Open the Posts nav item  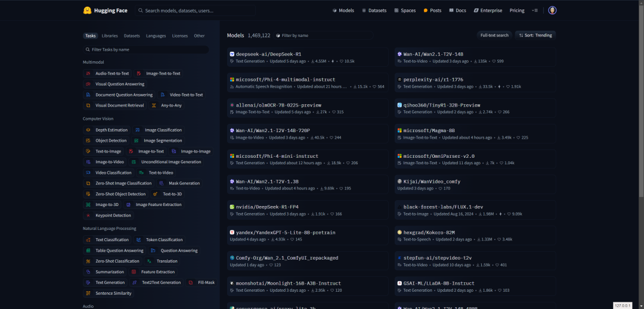432,11
